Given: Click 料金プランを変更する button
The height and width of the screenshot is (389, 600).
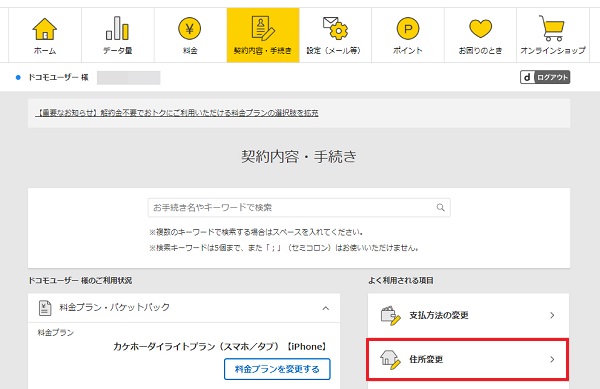Looking at the screenshot, I should 277,369.
